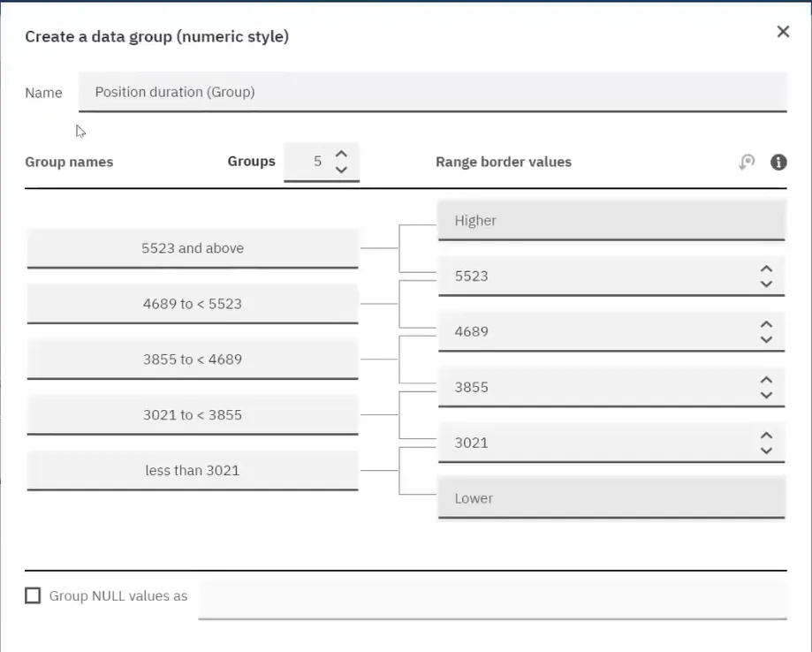Click the Lower range border field
The height and width of the screenshot is (652, 812).
[611, 498]
